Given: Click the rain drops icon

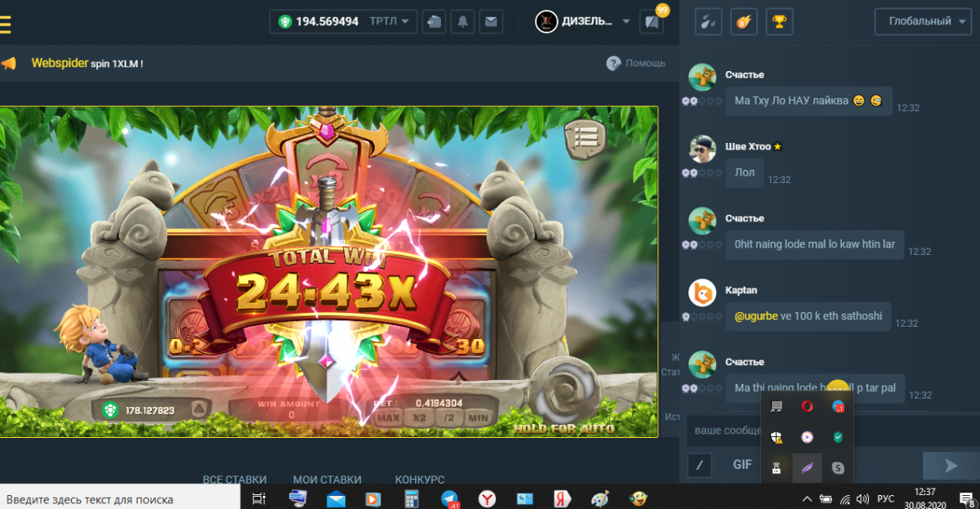Looking at the screenshot, I should coord(708,22).
